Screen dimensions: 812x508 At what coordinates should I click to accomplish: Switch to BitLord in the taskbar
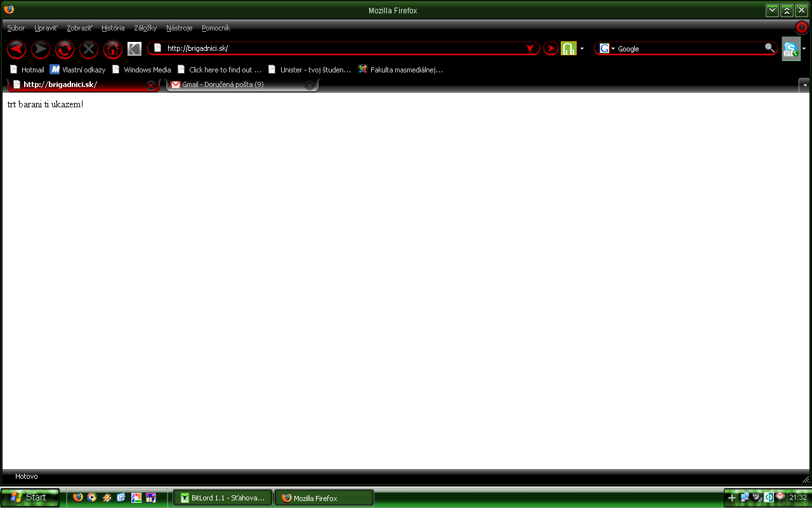click(223, 498)
